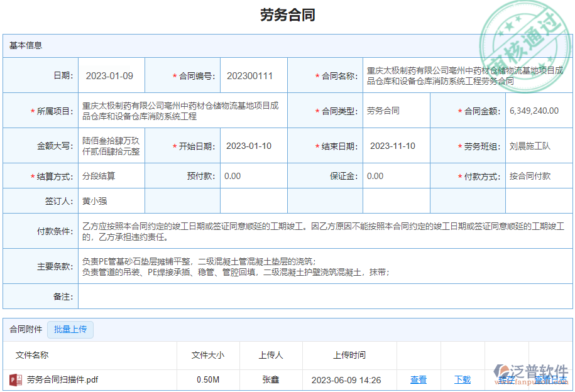The width and height of the screenshot is (575, 392).
Task: Click the 转存 link
Action: coord(506,381)
